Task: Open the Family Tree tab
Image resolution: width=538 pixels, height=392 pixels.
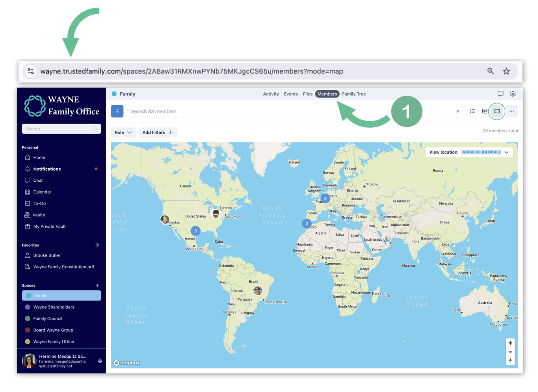Action: (x=354, y=94)
